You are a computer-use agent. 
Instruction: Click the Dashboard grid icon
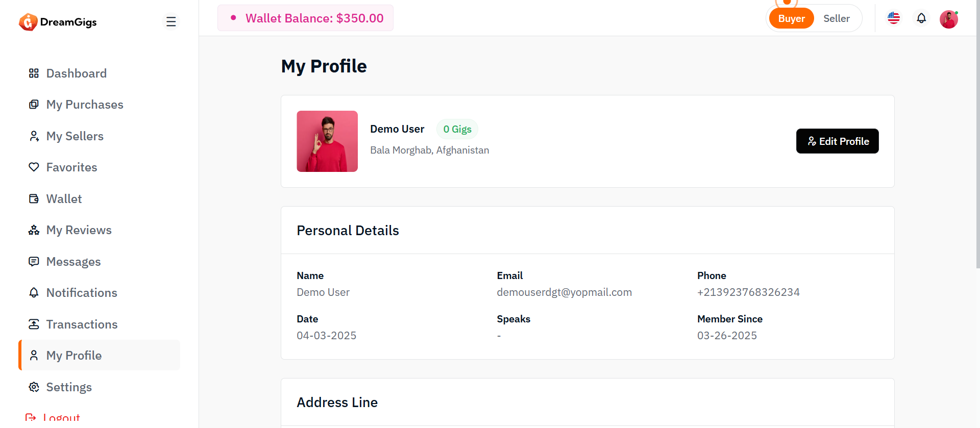34,73
